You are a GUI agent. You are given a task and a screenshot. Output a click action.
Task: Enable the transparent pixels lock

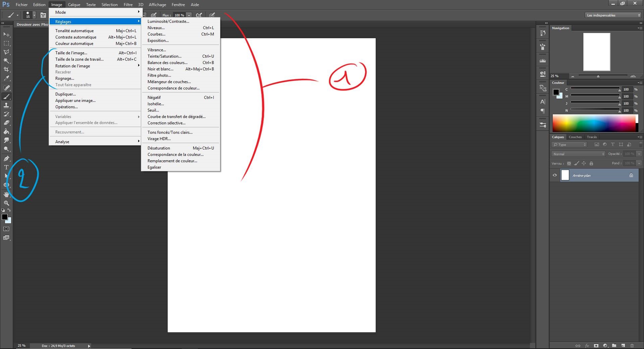[569, 163]
